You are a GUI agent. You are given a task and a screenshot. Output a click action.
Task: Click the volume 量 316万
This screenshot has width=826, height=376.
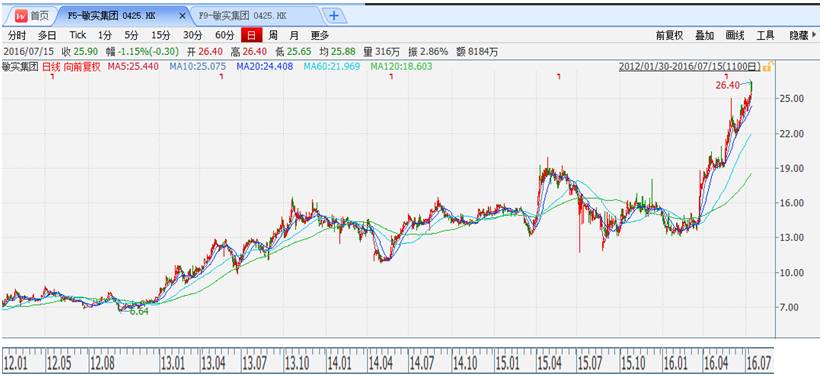(x=381, y=52)
